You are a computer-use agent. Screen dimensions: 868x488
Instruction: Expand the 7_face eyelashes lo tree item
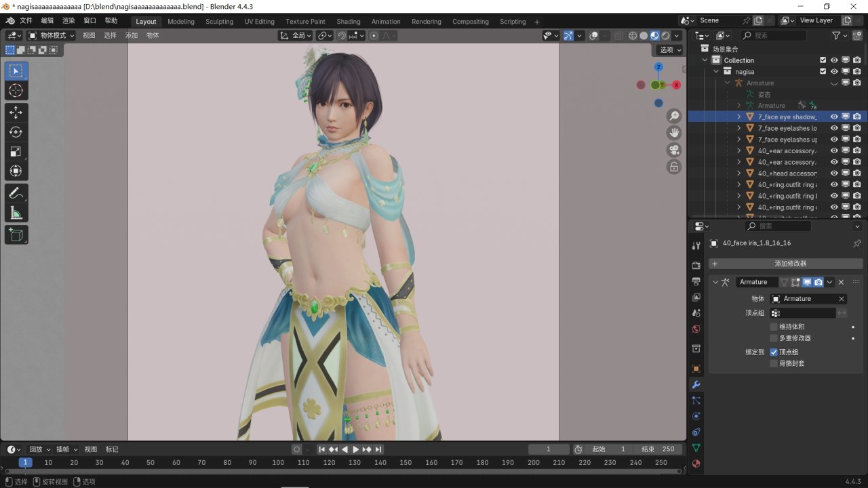point(739,128)
